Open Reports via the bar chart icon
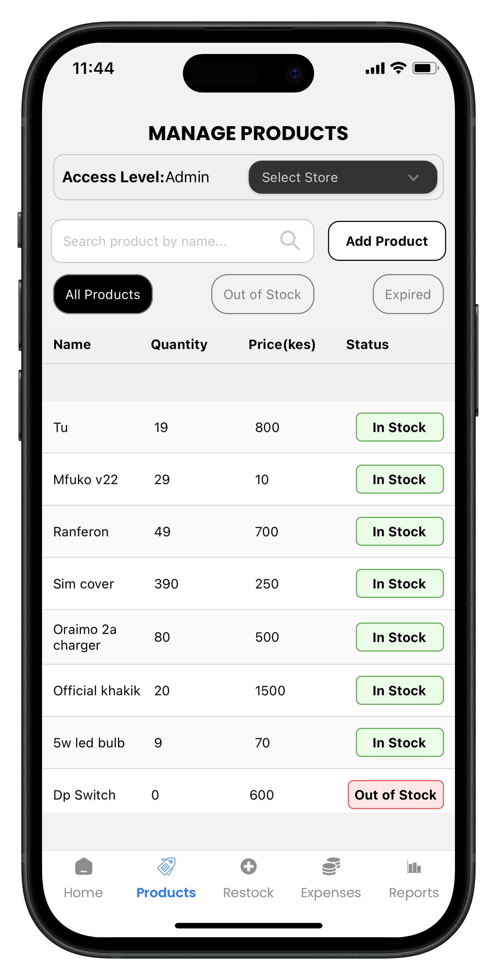Screen dimensions: 497x980 pos(414,867)
